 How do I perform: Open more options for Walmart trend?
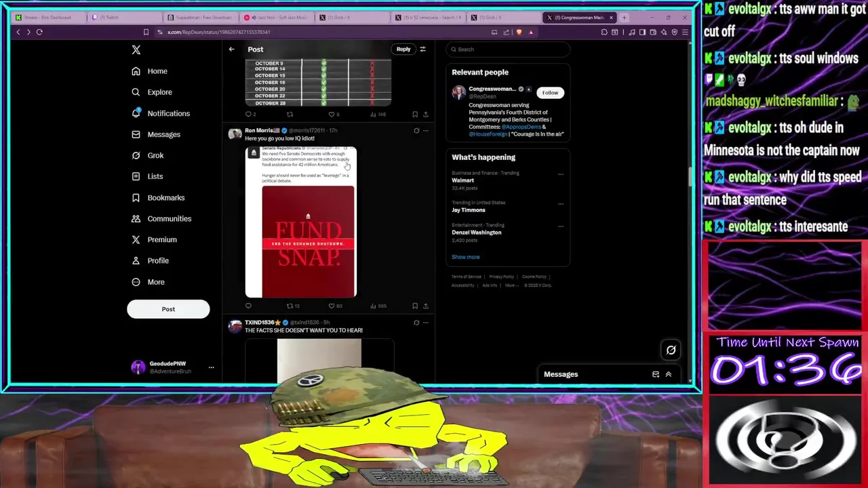561,174
